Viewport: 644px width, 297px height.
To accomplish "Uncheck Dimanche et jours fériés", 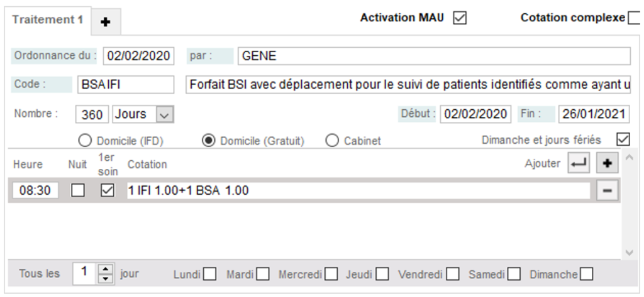I will pyautogui.click(x=623, y=139).
